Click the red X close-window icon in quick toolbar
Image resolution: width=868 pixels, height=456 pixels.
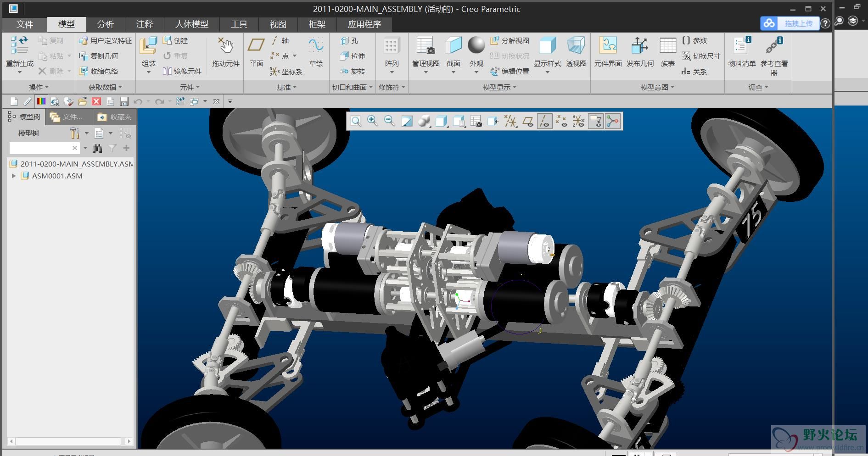(x=96, y=101)
